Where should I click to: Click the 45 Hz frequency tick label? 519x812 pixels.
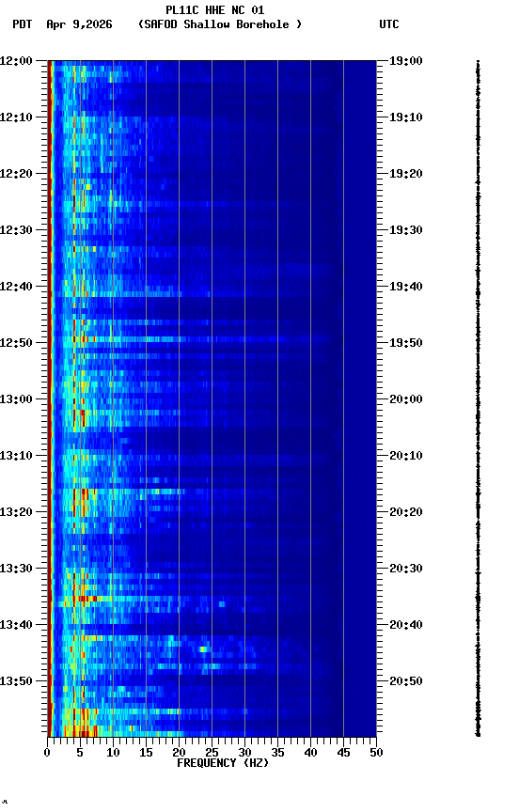point(343,753)
